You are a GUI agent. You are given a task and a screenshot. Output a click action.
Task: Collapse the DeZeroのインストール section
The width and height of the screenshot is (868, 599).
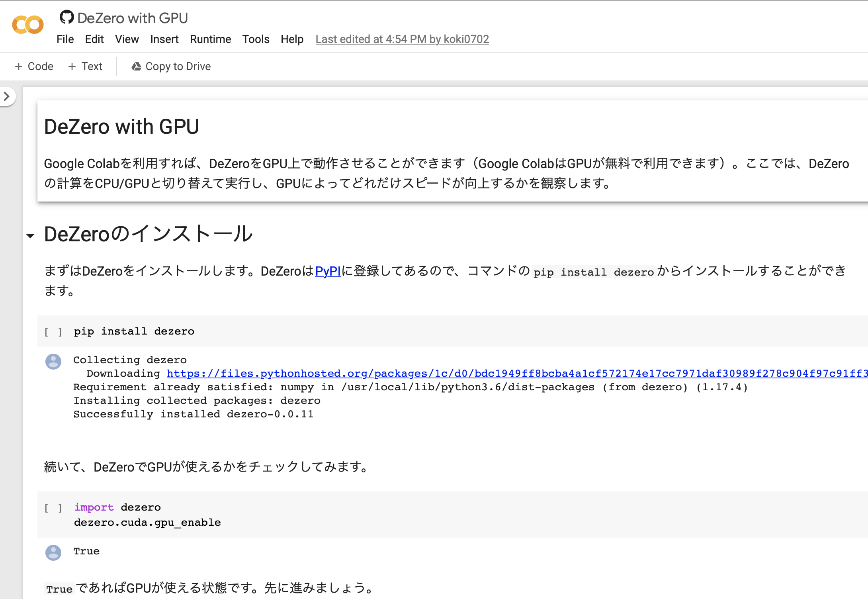tap(30, 236)
